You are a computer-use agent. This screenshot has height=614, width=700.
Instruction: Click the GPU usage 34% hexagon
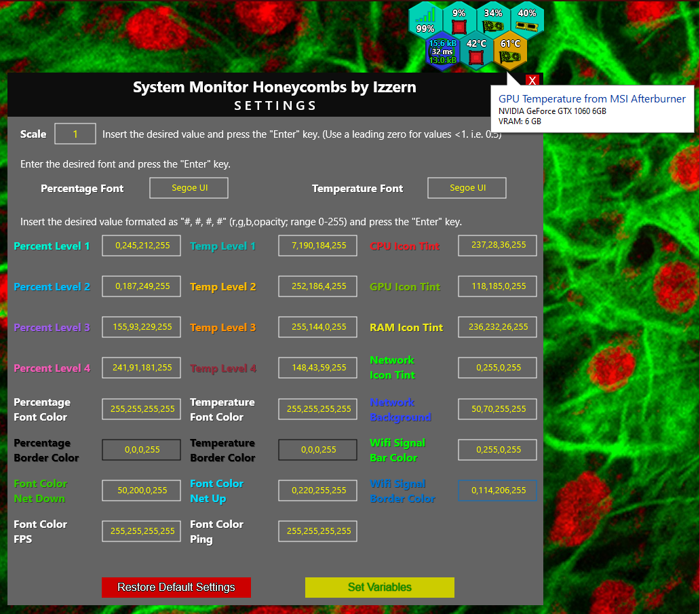pos(493,20)
